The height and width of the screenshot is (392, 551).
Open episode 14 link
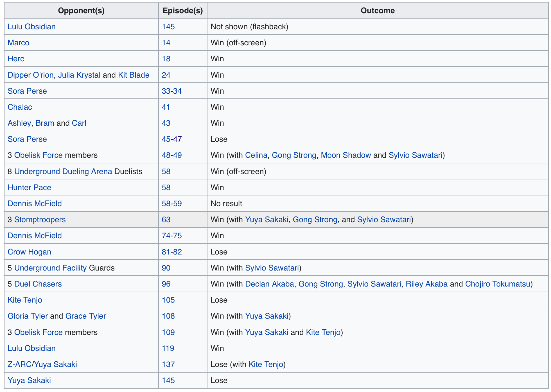166,43
